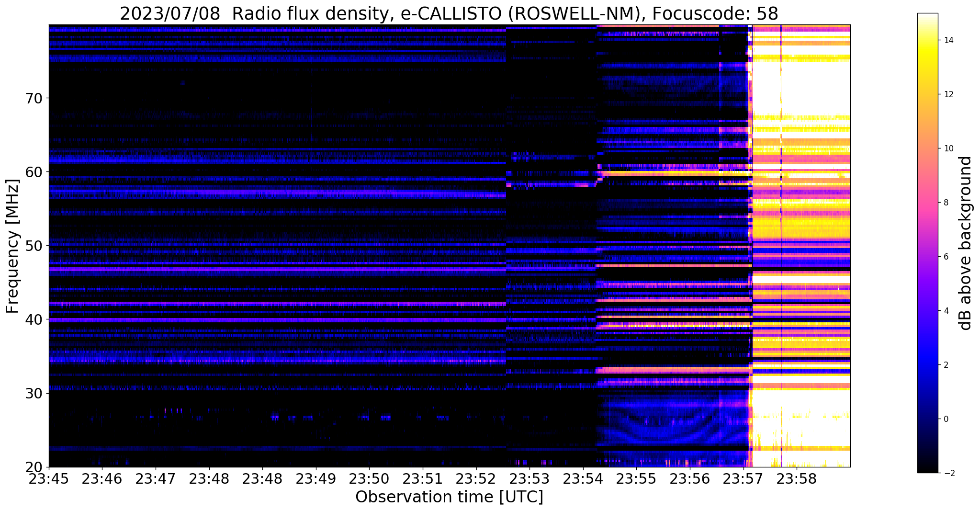Select the 23:50 time tick label
This screenshot has height=511, width=980.
click(369, 478)
